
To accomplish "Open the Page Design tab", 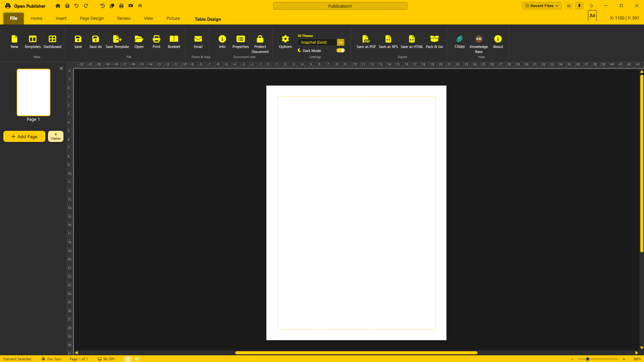I will 92,18.
